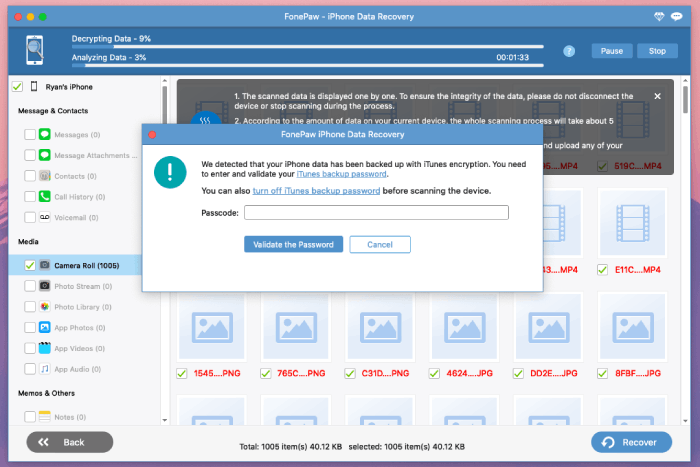Open the C31D....PNG image thumbnail
Image resolution: width=700 pixels, height=467 pixels.
[380, 327]
